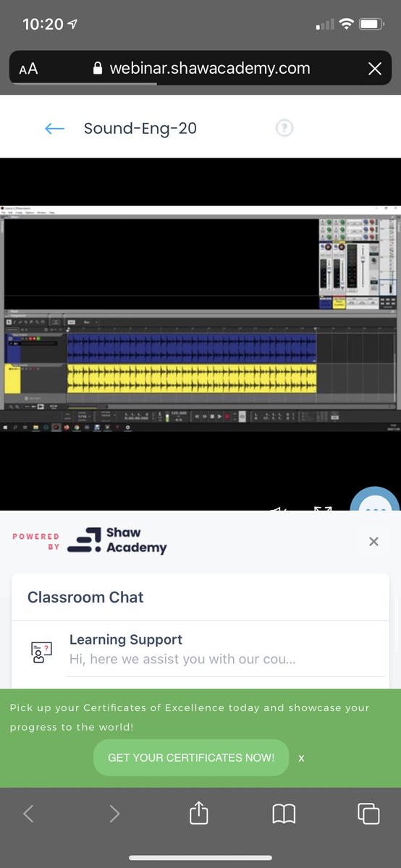
Task: Close the Classroom Chat panel
Action: (x=373, y=541)
